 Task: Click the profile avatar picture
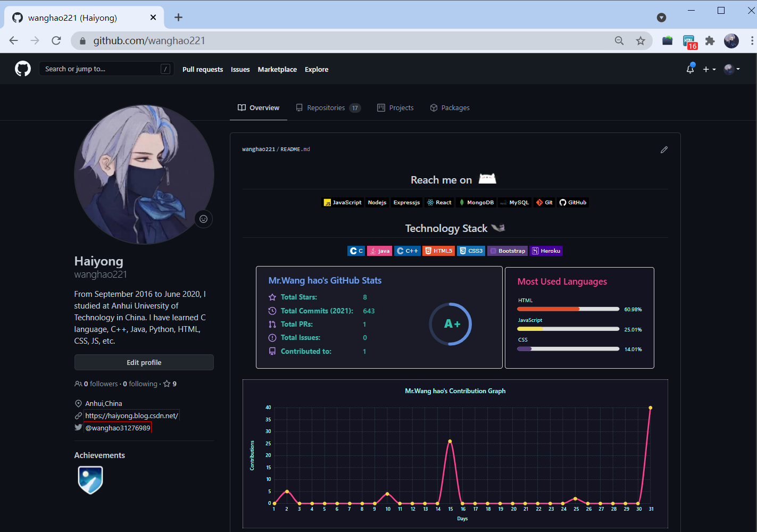(x=144, y=174)
